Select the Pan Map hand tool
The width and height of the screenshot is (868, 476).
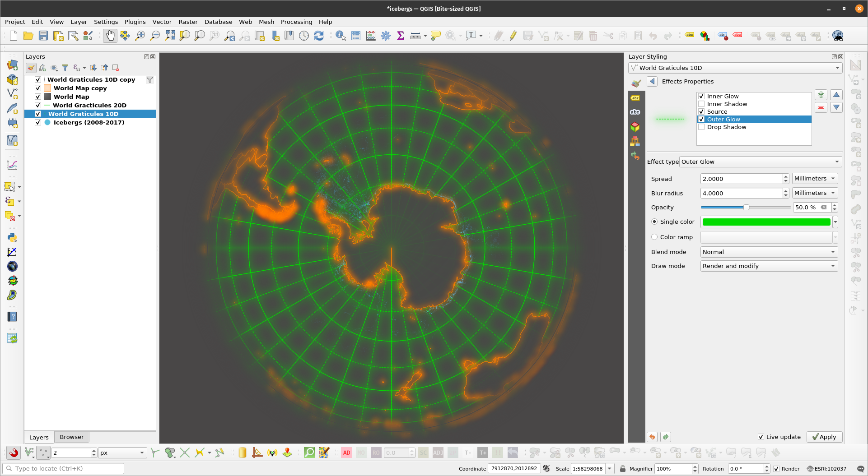tap(110, 36)
